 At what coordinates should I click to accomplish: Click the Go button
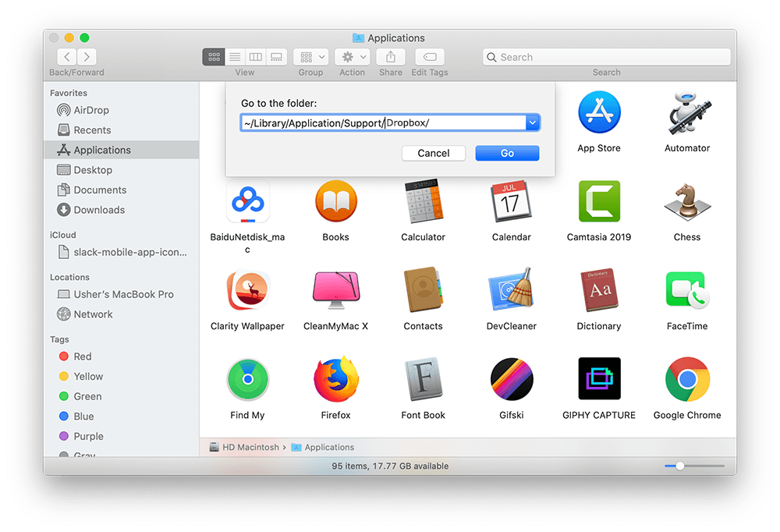pyautogui.click(x=507, y=153)
